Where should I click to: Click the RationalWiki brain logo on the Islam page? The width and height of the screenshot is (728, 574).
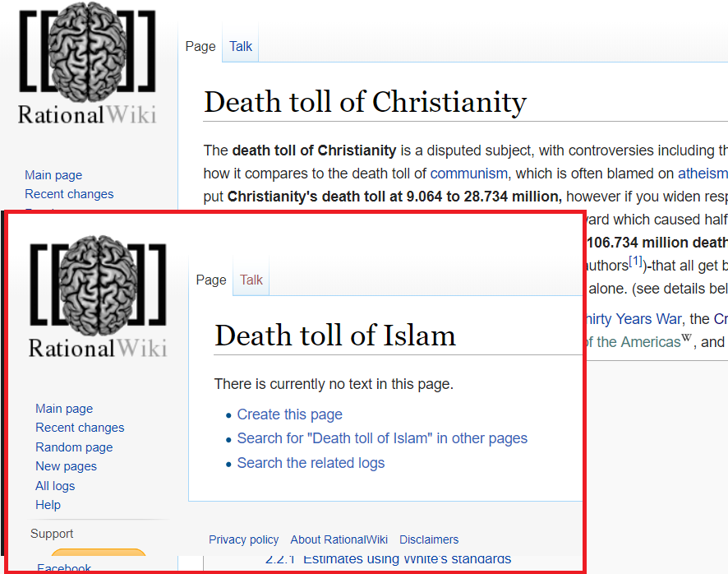click(x=98, y=296)
